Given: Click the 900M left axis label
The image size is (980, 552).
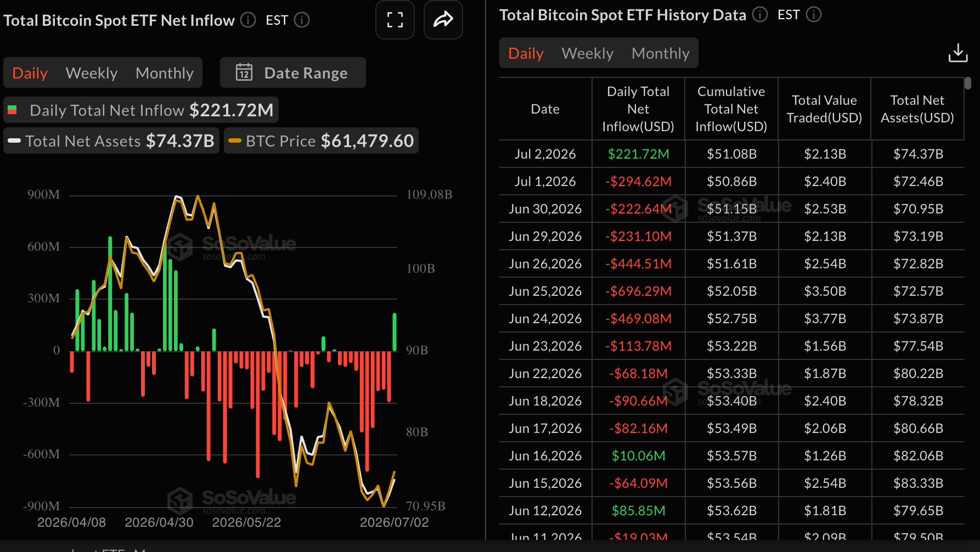Looking at the screenshot, I should pyautogui.click(x=43, y=194).
